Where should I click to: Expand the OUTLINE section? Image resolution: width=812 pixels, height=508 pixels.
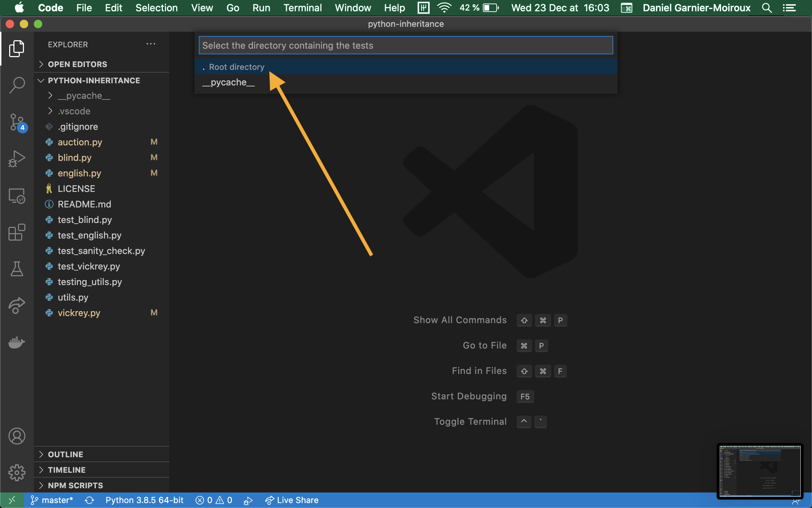coord(66,454)
